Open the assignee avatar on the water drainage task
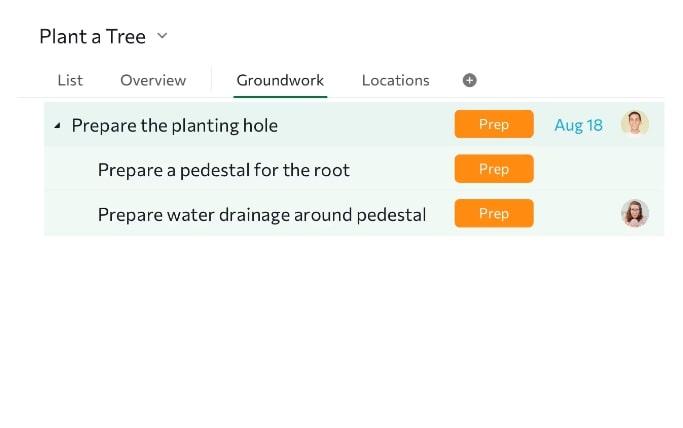The height and width of the screenshot is (428, 683). point(634,213)
